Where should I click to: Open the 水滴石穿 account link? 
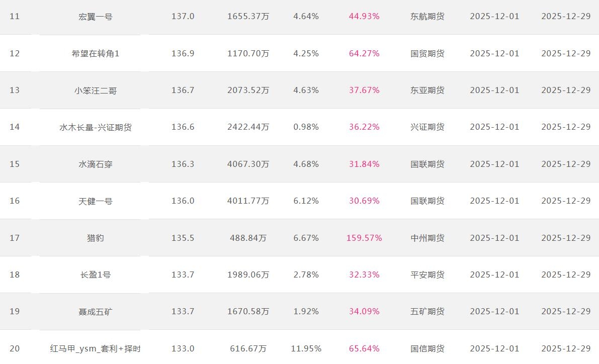[x=96, y=164]
